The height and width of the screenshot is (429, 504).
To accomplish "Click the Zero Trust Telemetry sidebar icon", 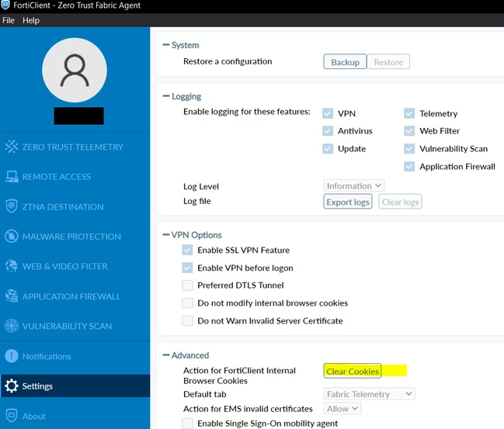I will (12, 147).
